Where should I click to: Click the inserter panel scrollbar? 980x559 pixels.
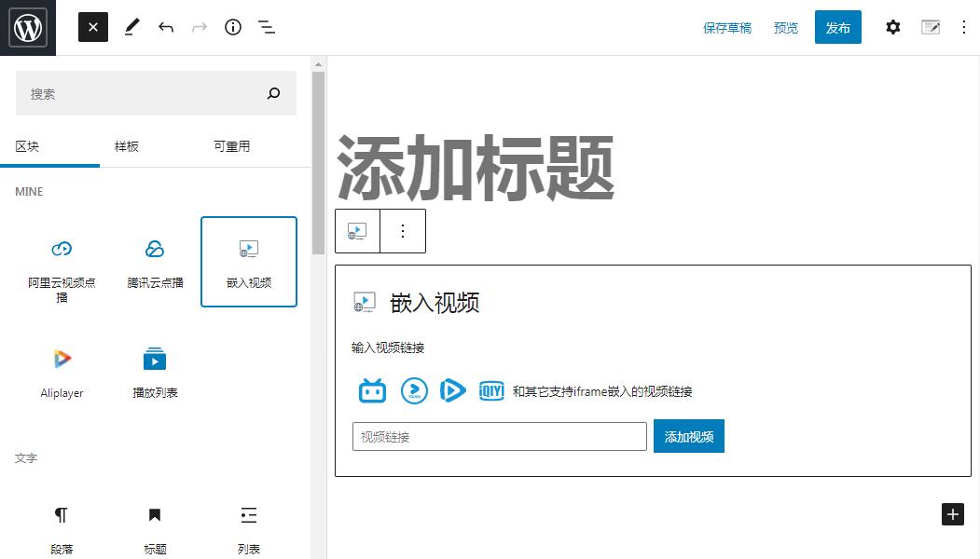point(318,163)
